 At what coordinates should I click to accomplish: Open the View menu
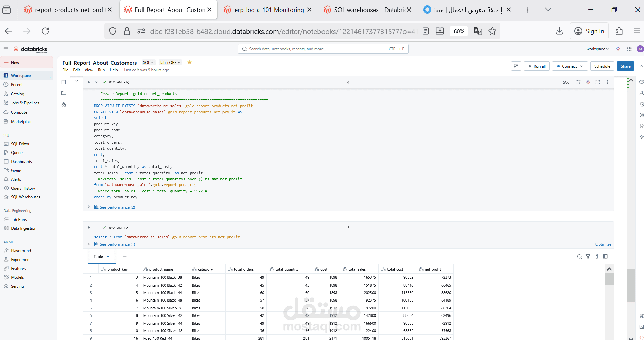(89, 70)
